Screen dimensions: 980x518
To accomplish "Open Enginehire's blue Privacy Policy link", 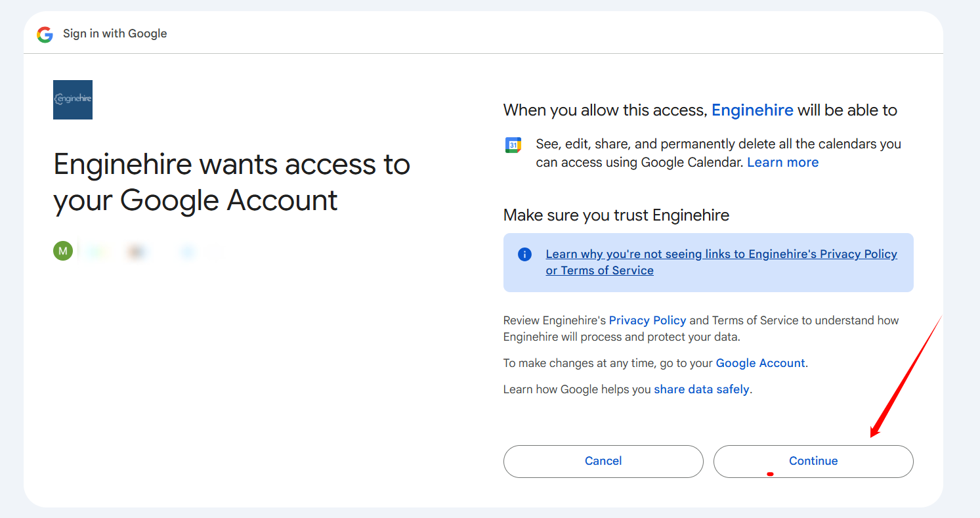I will pyautogui.click(x=647, y=320).
